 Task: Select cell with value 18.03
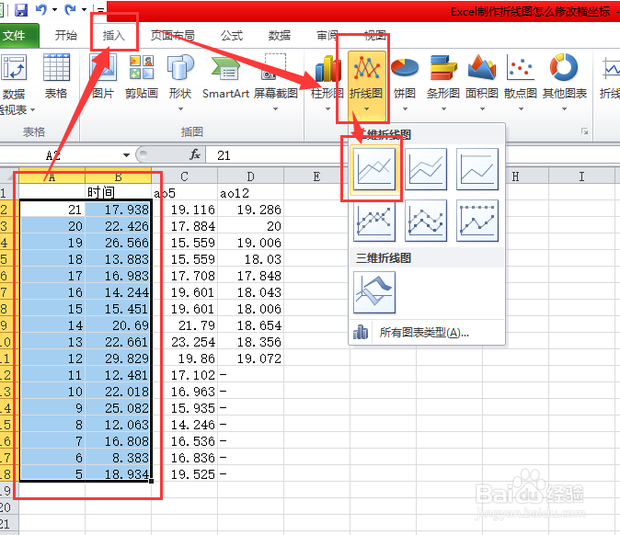[x=250, y=259]
